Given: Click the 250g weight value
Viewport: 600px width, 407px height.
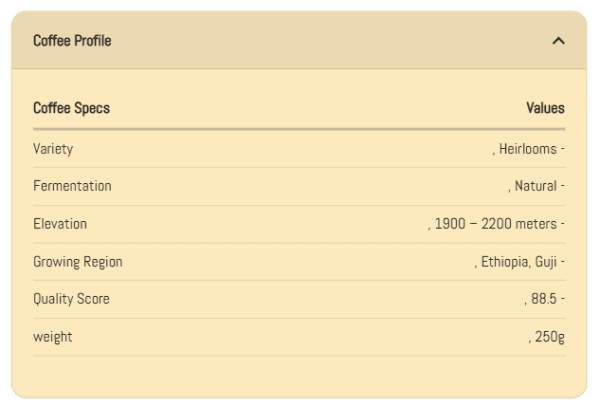Looking at the screenshot, I should point(547,337).
